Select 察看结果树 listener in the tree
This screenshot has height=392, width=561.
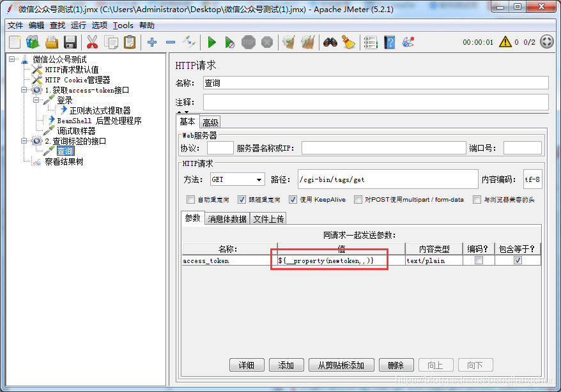pos(64,162)
